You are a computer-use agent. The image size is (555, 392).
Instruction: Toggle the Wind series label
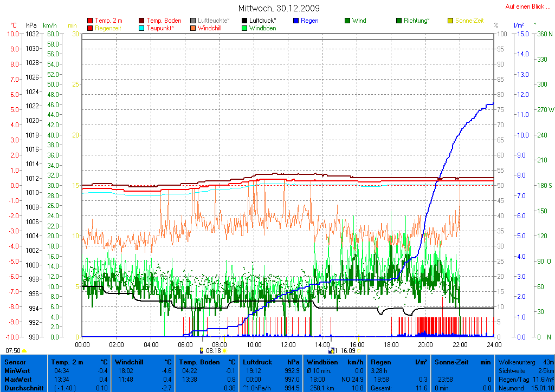[x=359, y=21]
